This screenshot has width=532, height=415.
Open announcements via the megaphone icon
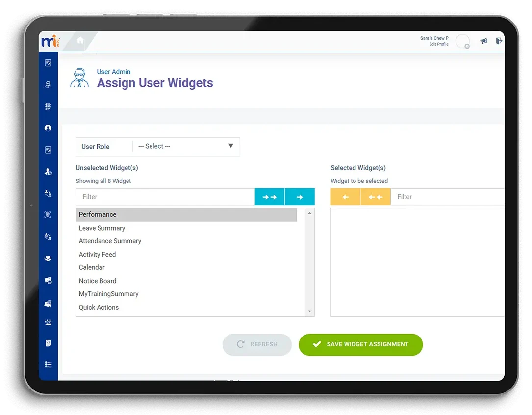483,41
